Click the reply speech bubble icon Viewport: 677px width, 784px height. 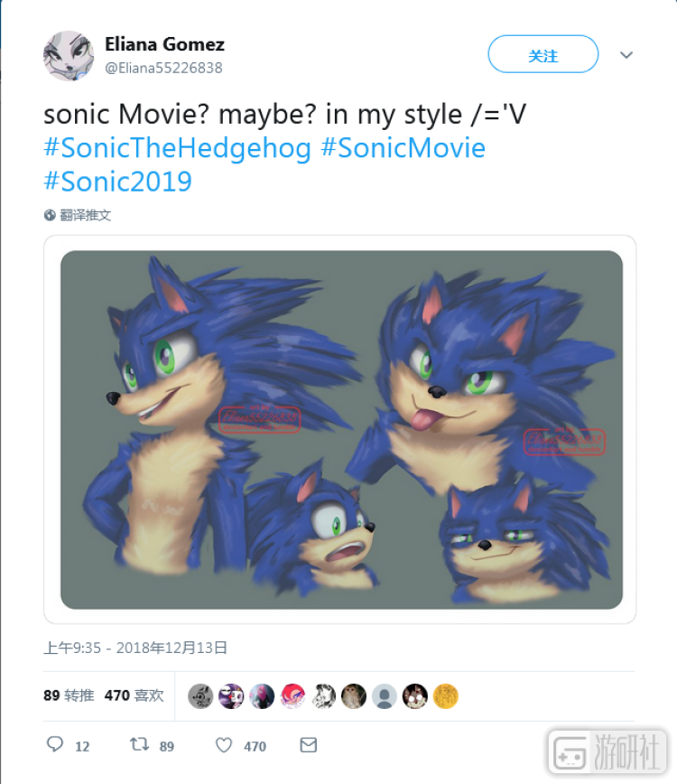(55, 744)
